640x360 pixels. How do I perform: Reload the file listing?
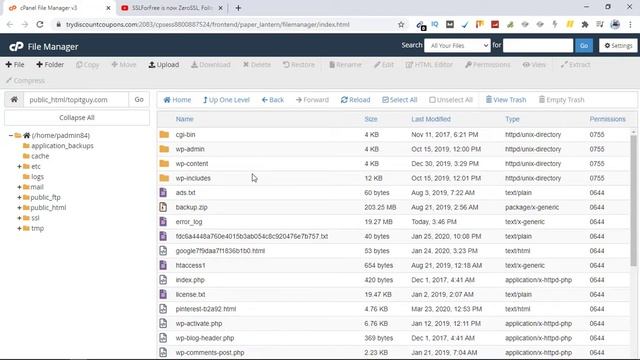(356, 100)
